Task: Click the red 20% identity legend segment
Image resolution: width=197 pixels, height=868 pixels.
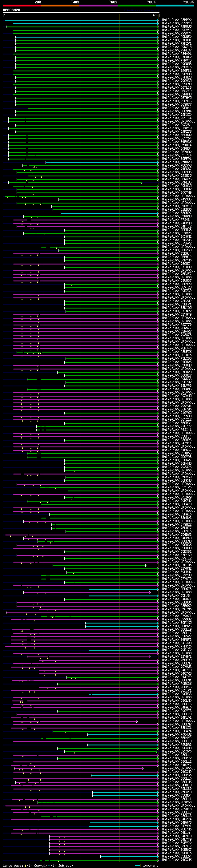Action: point(22,6)
